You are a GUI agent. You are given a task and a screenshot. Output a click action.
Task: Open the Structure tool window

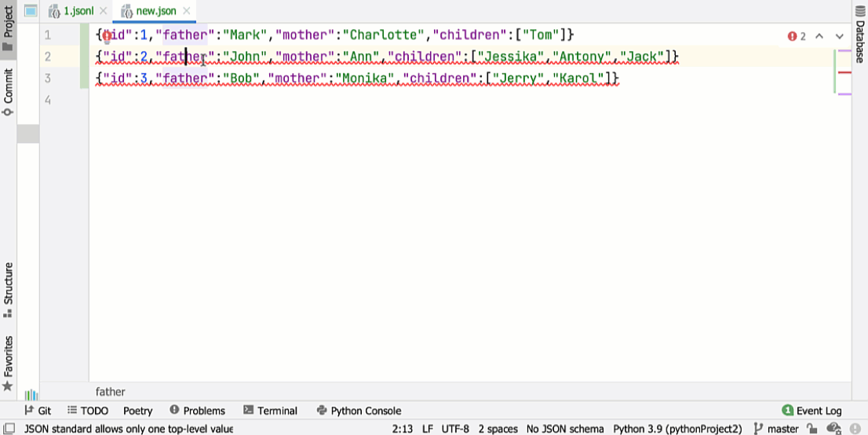[x=8, y=290]
